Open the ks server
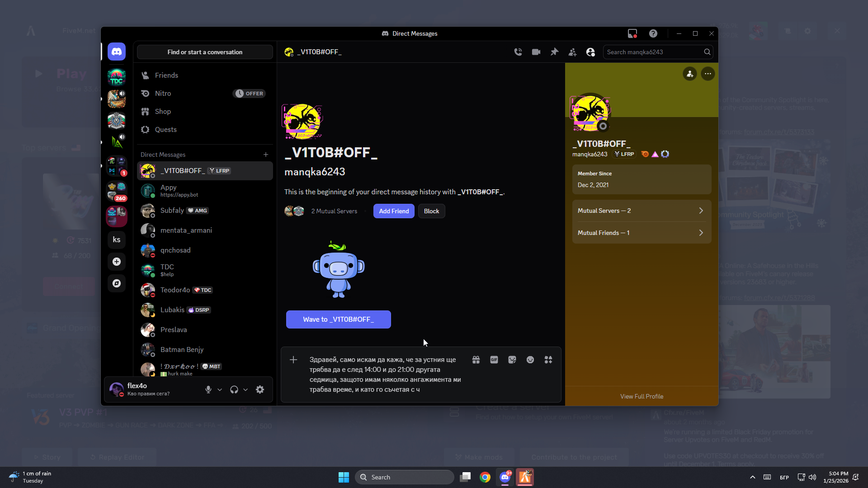 [117, 239]
